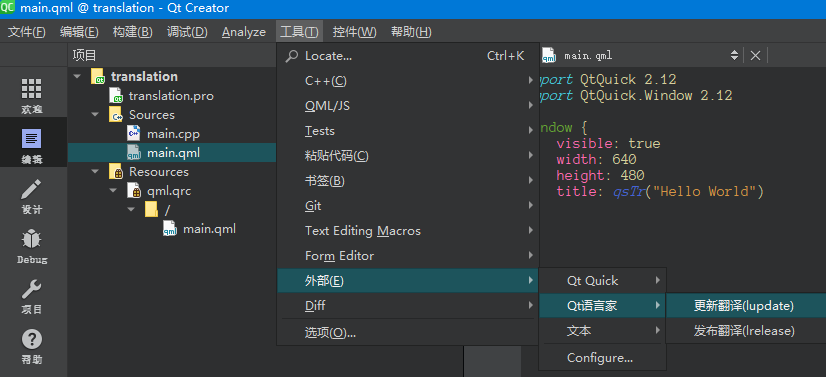Select main.qml under the "/" resource prefix

tap(209, 229)
